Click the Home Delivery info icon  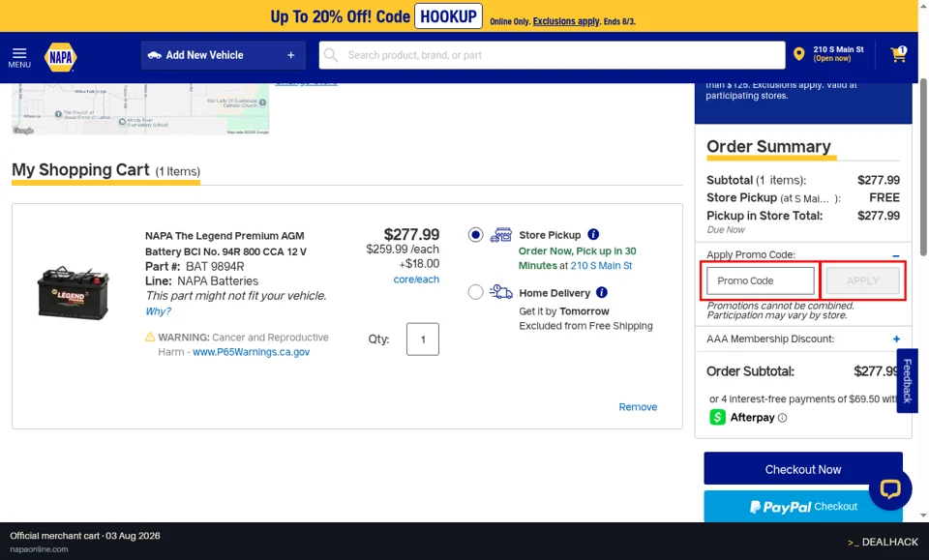(x=601, y=292)
